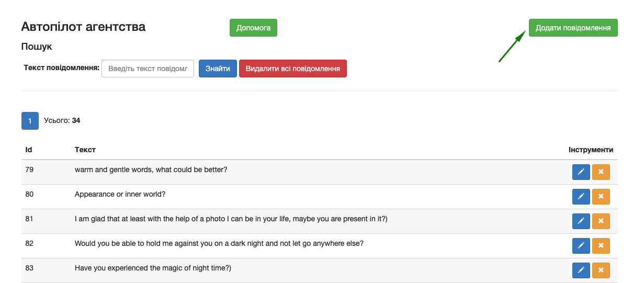Select page 1 in the pagination

[x=30, y=121]
